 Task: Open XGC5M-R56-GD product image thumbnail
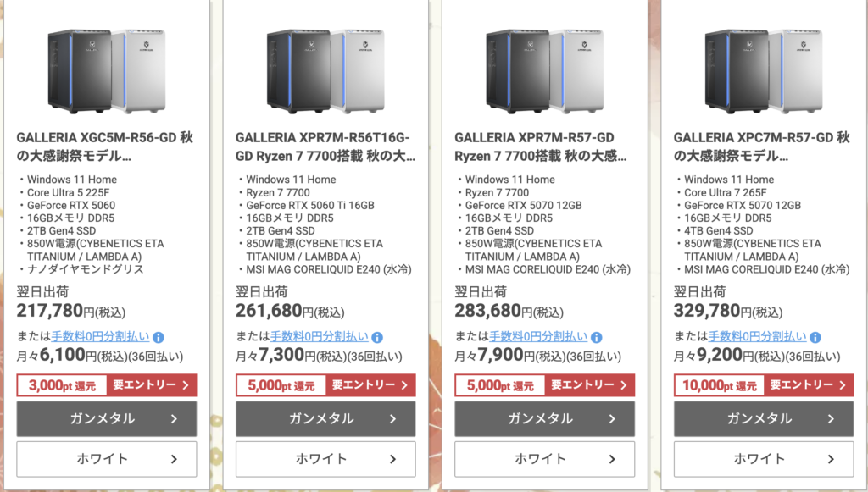coord(107,70)
